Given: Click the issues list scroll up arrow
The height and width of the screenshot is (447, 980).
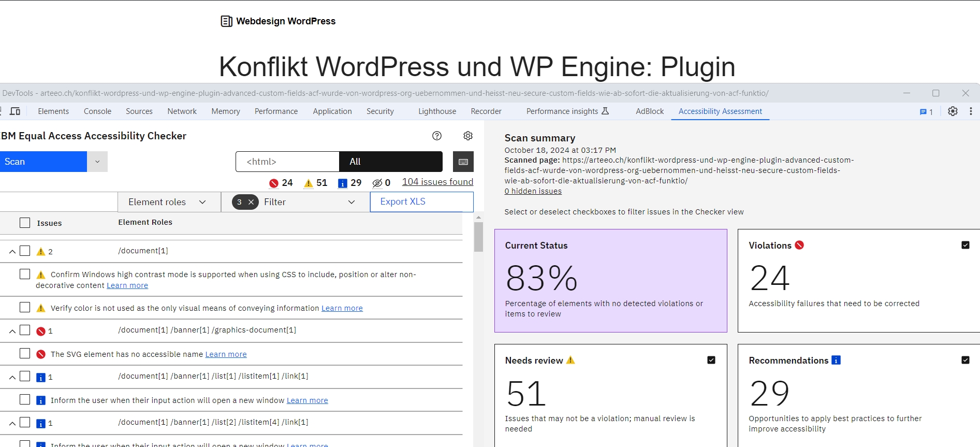Looking at the screenshot, I should pos(478,218).
